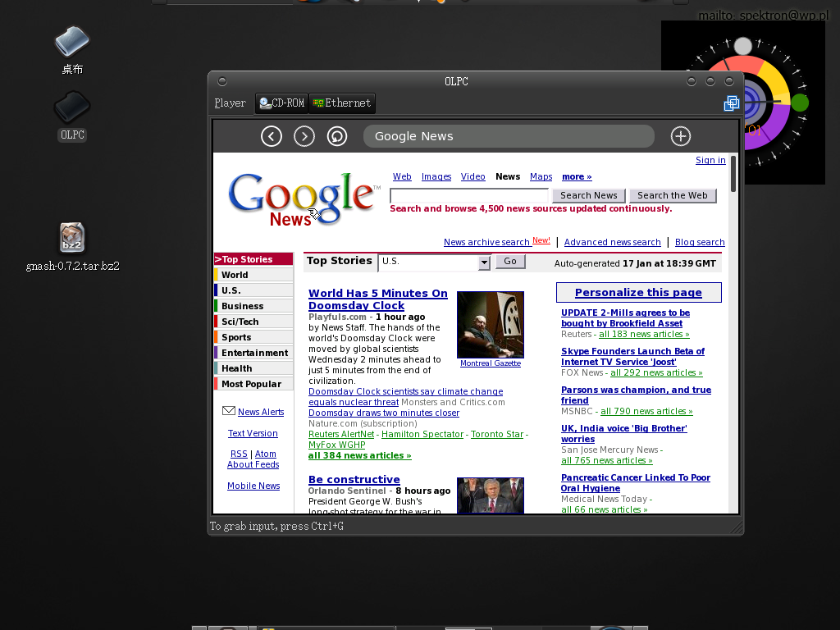This screenshot has width=840, height=630.
Task: Open UK, India Big Brother headline
Action: (624, 434)
